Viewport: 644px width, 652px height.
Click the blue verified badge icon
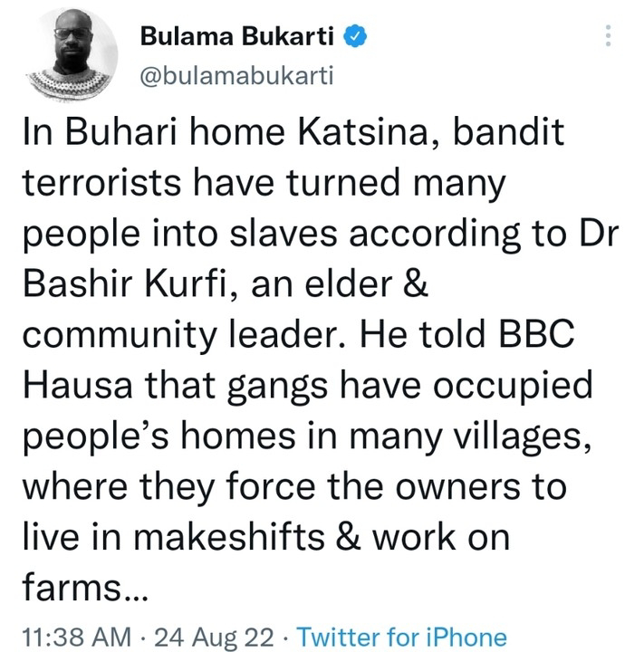(x=359, y=36)
